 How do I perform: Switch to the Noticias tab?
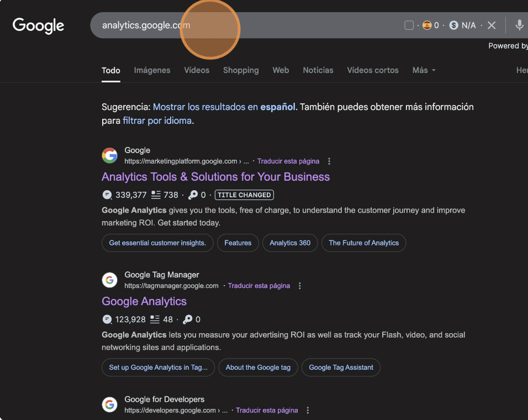318,70
